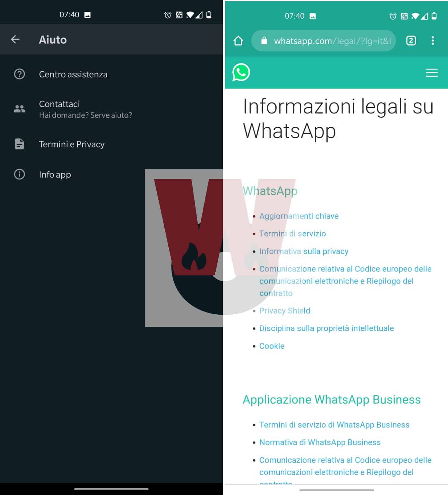Screen dimensions: 448x495
Task: Select the whatsapp.com URL address bar
Action: coord(324,41)
